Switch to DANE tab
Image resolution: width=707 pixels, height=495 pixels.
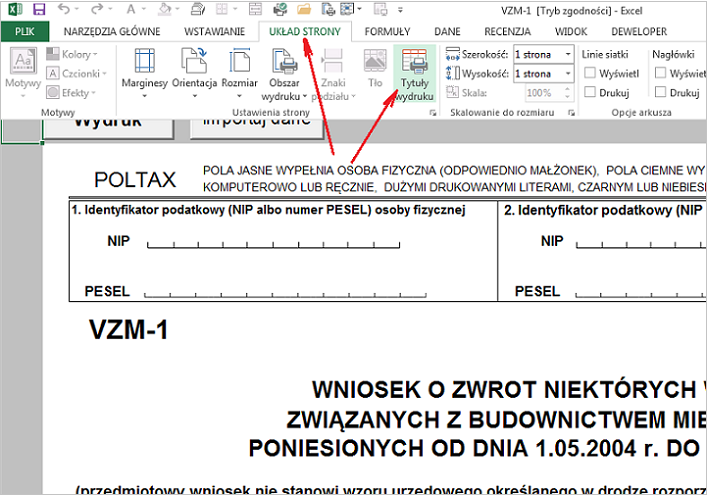(x=447, y=32)
